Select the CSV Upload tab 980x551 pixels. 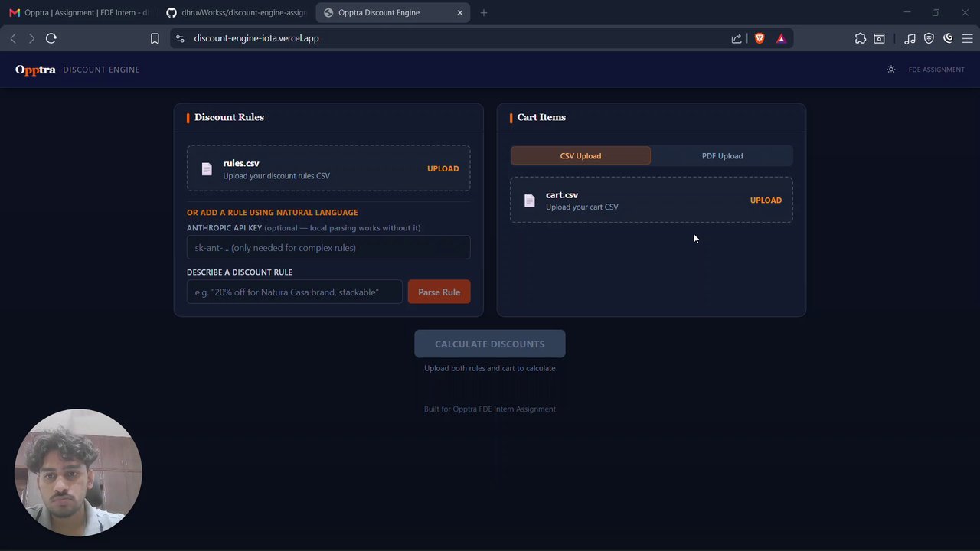[580, 156]
